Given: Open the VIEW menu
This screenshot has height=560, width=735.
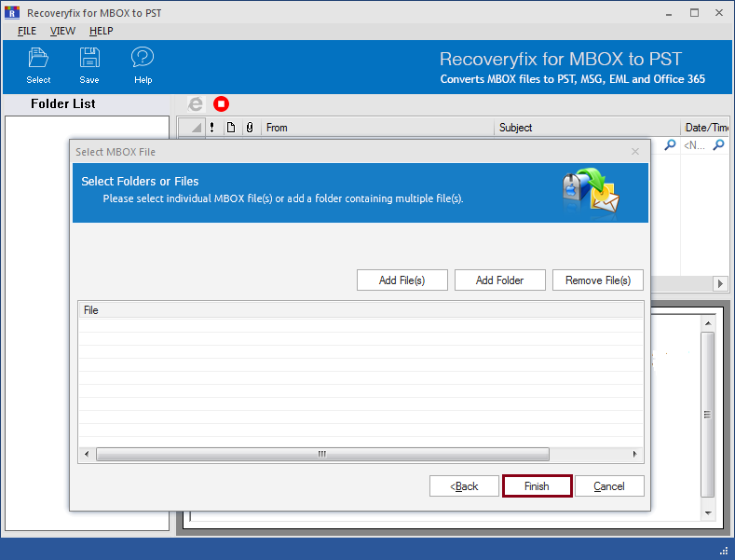Looking at the screenshot, I should pyautogui.click(x=62, y=31).
